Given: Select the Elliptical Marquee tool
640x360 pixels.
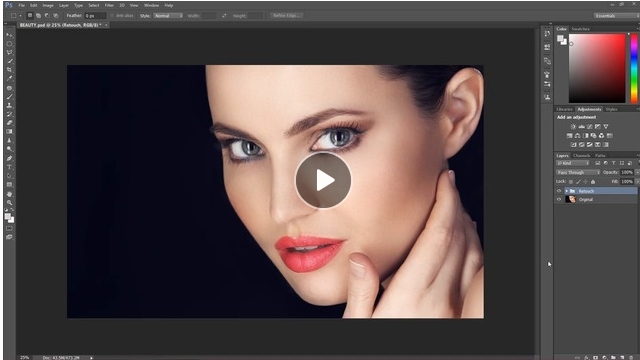Looking at the screenshot, I should pos(9,44).
